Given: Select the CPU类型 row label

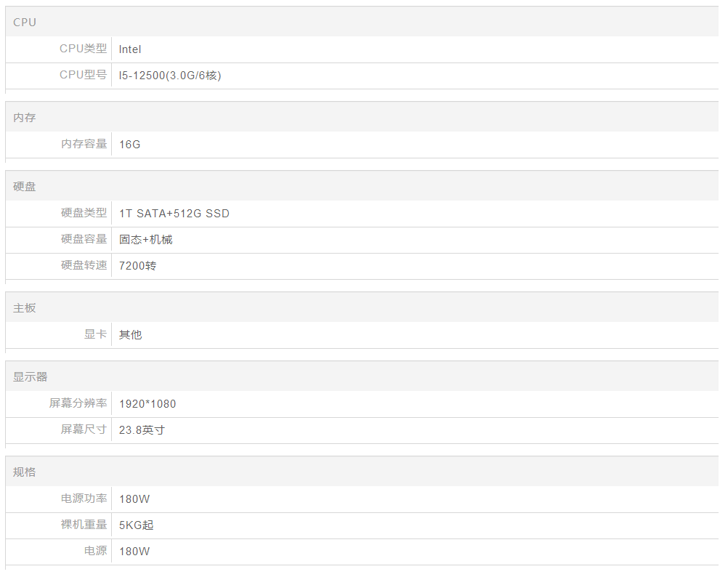Looking at the screenshot, I should pos(83,49).
